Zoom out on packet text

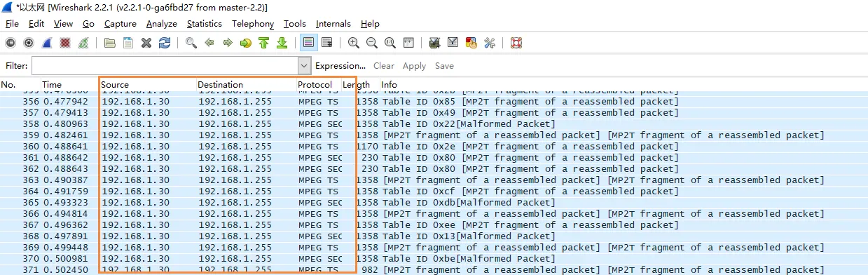tap(372, 43)
